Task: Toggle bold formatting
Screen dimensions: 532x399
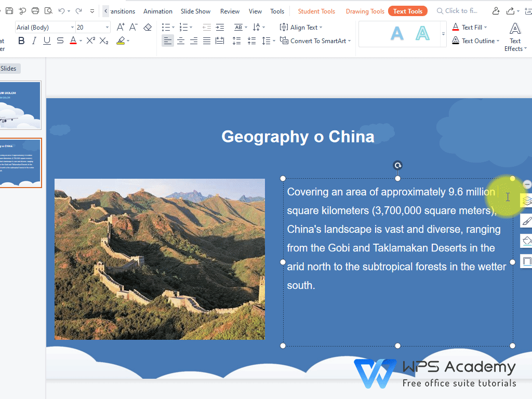Action: pyautogui.click(x=21, y=41)
